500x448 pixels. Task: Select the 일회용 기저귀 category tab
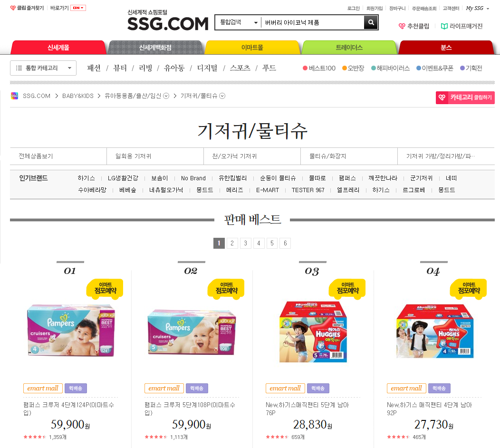click(155, 156)
